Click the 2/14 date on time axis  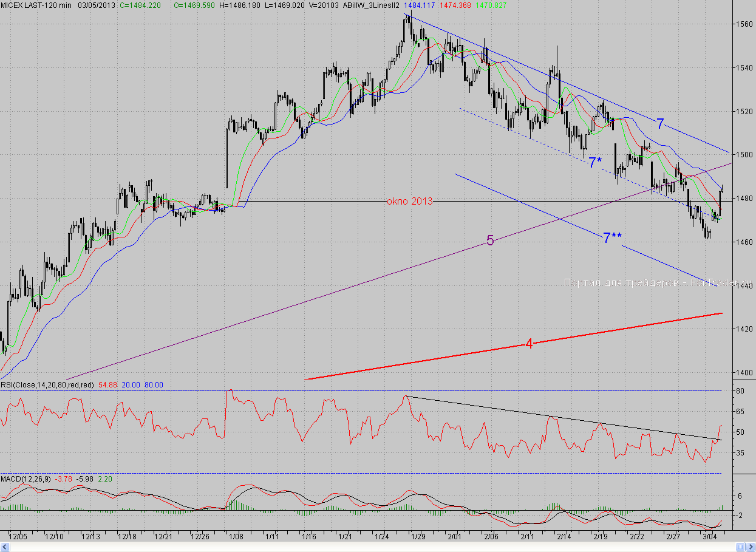(x=564, y=537)
